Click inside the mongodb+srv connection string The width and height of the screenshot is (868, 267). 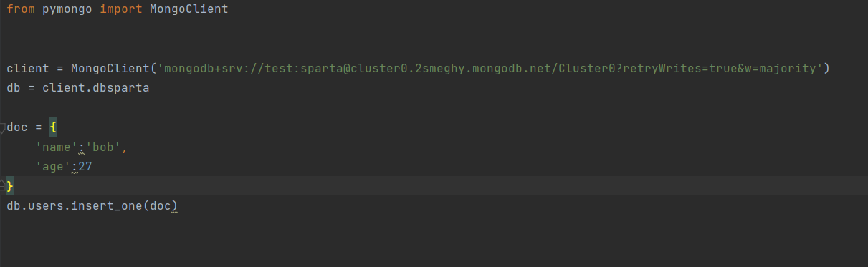490,69
